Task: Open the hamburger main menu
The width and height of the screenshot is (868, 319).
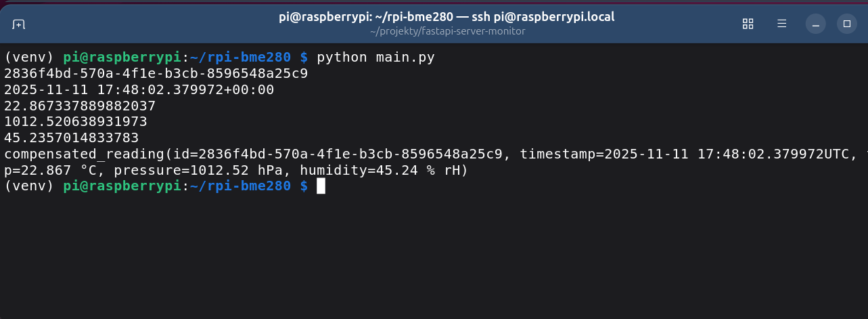Action: [x=781, y=24]
